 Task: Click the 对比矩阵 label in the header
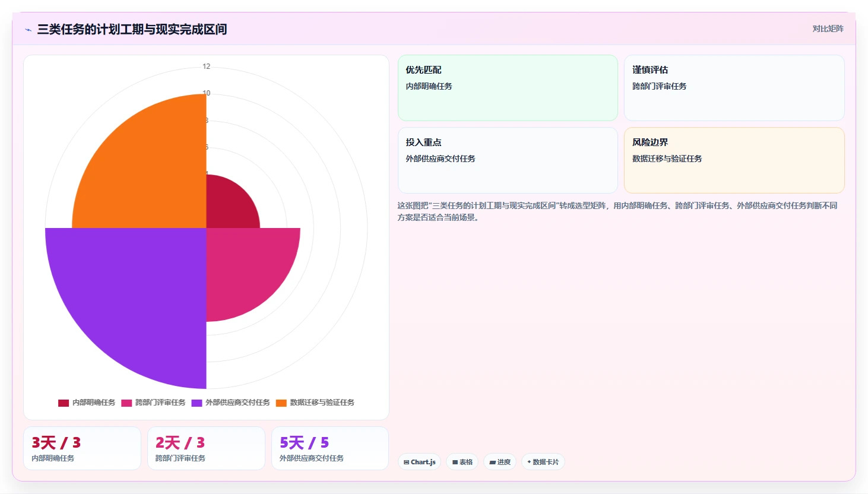[828, 28]
